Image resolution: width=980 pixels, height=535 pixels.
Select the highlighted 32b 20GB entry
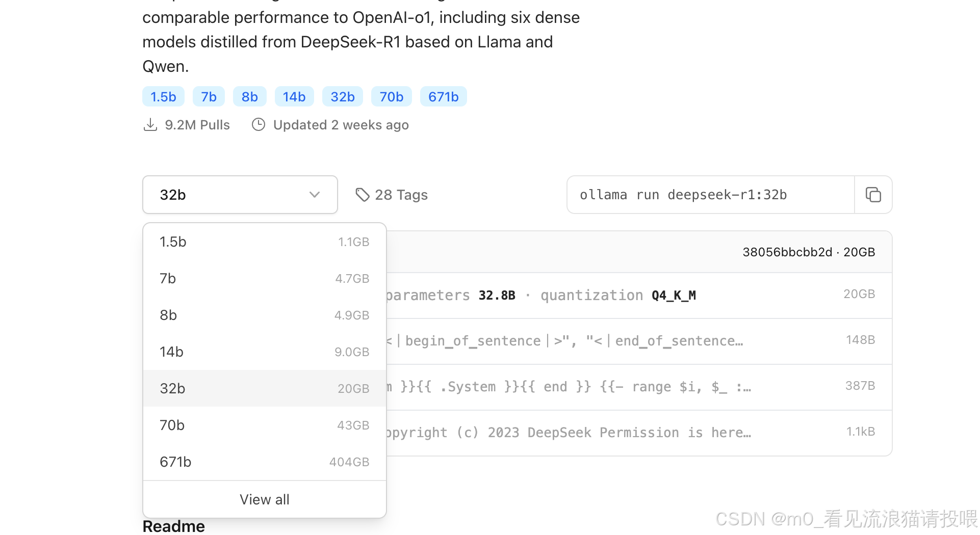pyautogui.click(x=265, y=388)
